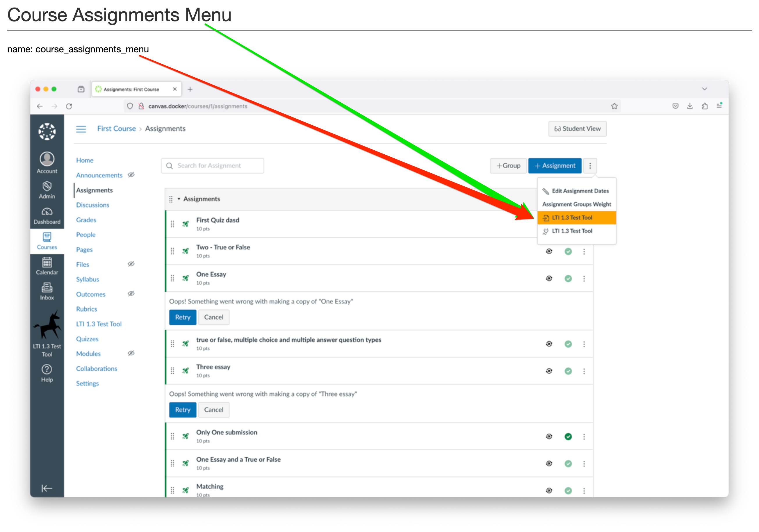This screenshot has width=759, height=532.
Task: Toggle the visibility icon beside Modules
Action: tap(131, 353)
